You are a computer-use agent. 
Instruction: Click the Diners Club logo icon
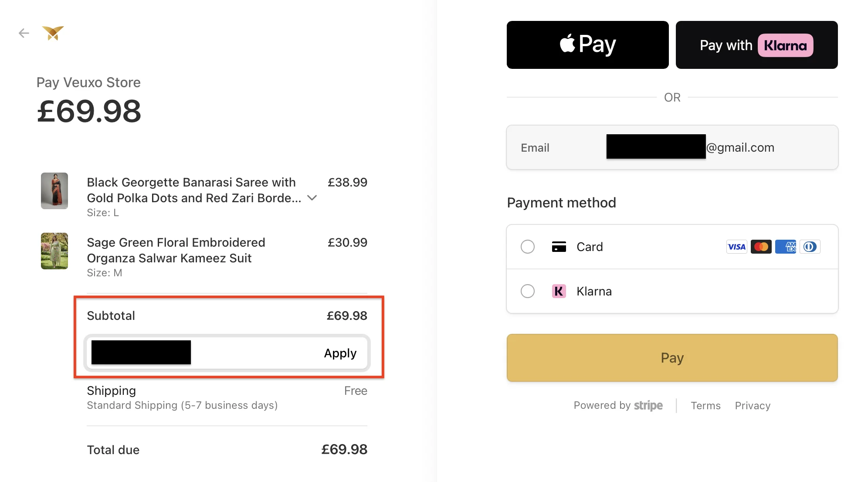(x=810, y=247)
